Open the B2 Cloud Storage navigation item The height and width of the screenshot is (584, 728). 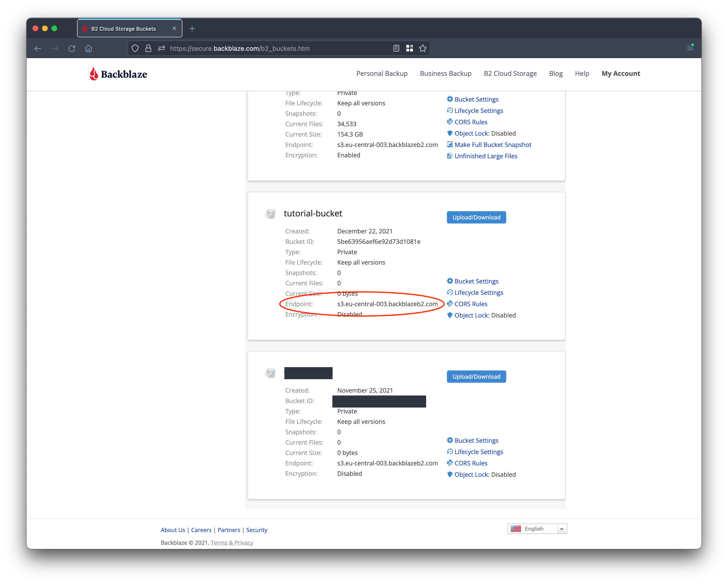510,74
